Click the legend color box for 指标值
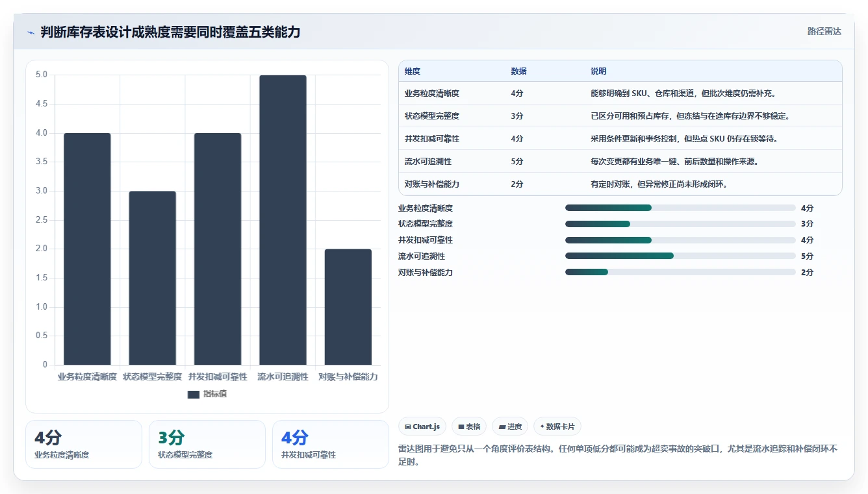This screenshot has height=494, width=868. (193, 394)
